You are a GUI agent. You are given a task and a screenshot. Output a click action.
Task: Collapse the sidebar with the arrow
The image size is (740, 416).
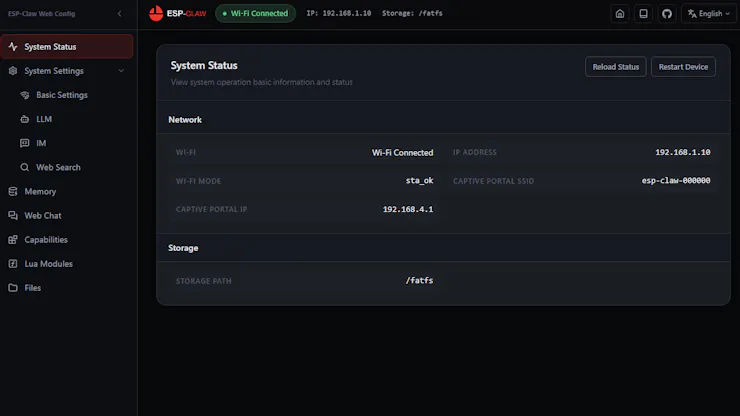119,14
